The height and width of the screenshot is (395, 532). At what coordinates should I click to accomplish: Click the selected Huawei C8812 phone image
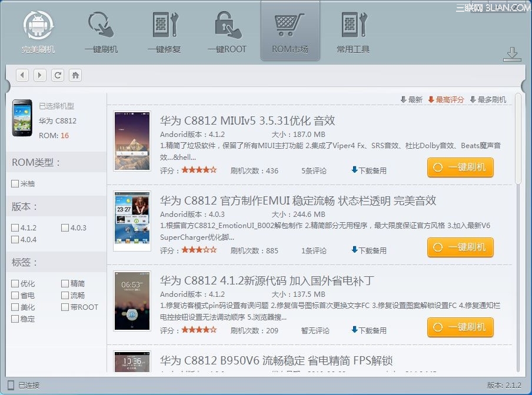(22, 118)
